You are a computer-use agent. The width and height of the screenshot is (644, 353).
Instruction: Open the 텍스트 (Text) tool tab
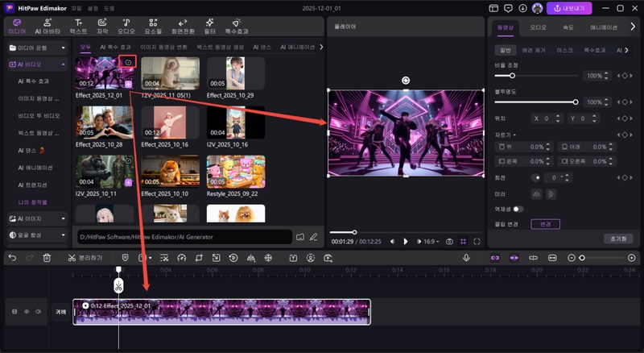78,26
